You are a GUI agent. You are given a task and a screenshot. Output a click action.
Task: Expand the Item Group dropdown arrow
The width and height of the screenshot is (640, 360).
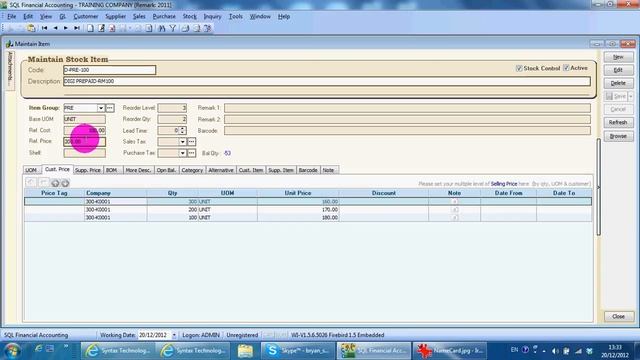(101, 108)
